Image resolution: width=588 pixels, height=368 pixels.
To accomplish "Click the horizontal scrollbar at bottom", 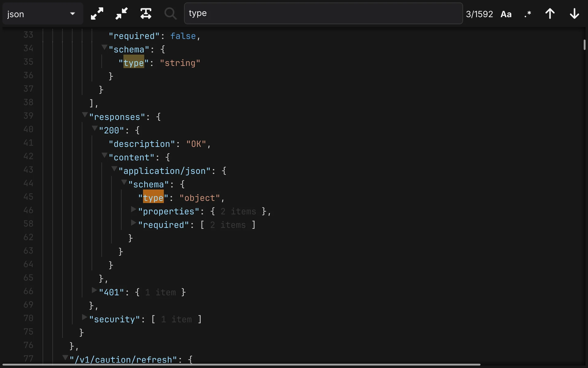I will [241, 365].
